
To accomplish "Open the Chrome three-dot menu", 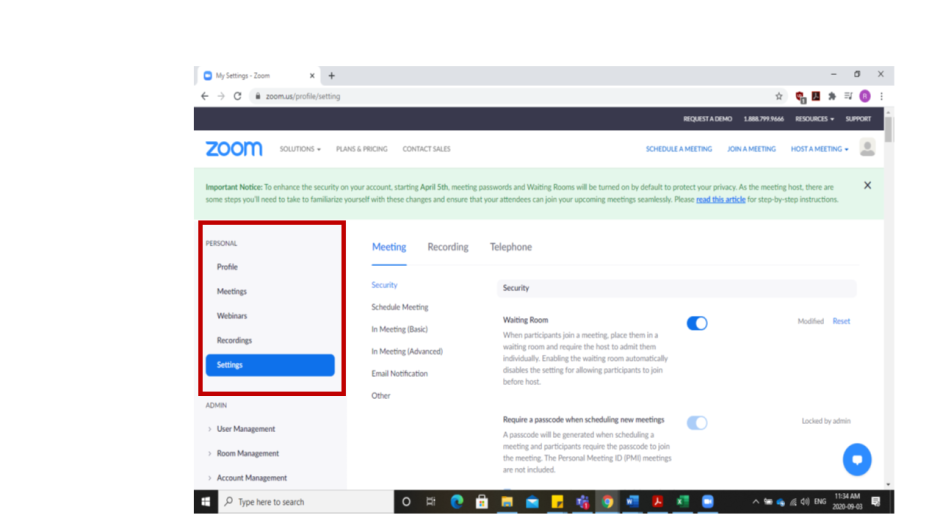I will pyautogui.click(x=881, y=96).
